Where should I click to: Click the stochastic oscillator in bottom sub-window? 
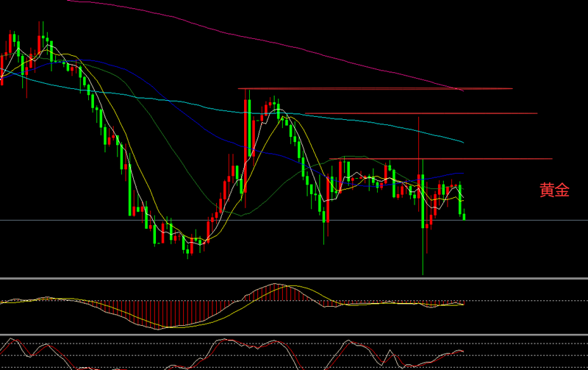pos(232,355)
